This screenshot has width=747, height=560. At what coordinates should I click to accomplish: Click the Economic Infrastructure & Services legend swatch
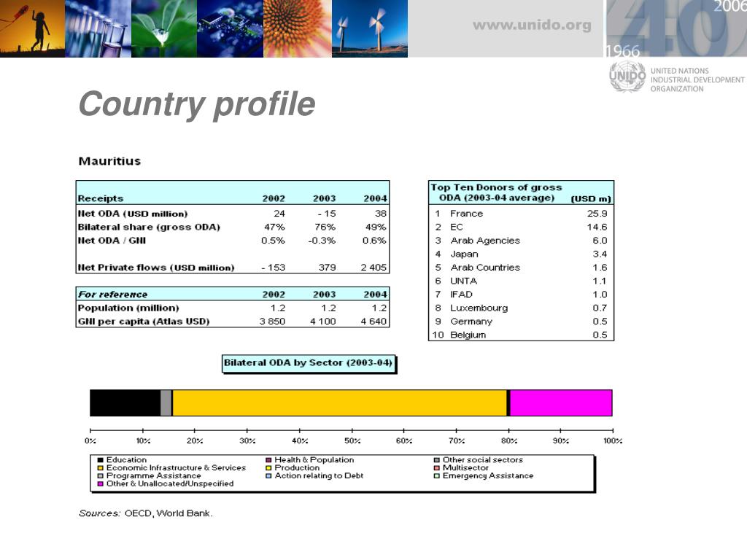101,468
